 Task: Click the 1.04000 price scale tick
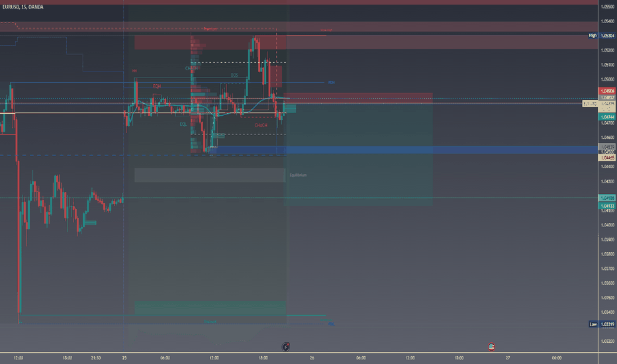tap(608, 225)
